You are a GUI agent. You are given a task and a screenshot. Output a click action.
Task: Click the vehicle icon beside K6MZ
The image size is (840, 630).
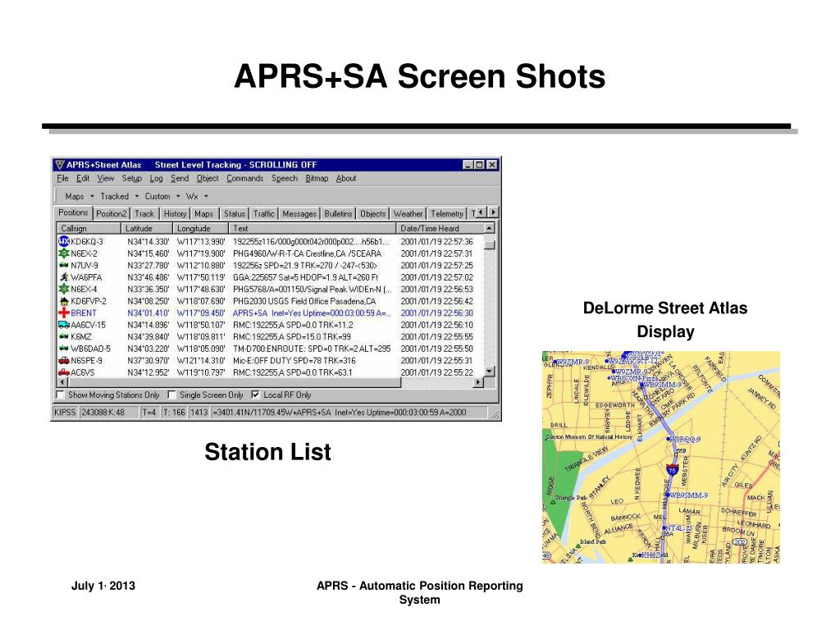(64, 336)
